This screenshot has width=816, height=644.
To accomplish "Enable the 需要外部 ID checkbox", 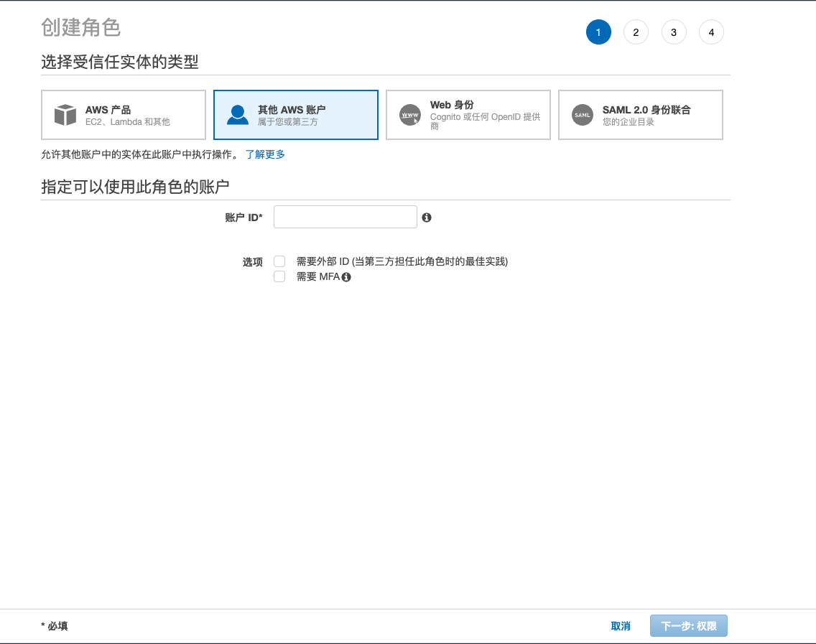I will (280, 261).
